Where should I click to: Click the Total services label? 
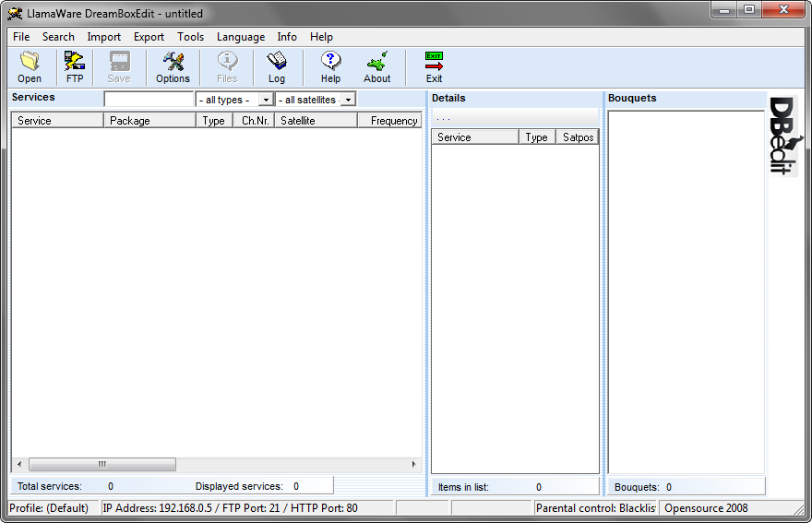[50, 486]
